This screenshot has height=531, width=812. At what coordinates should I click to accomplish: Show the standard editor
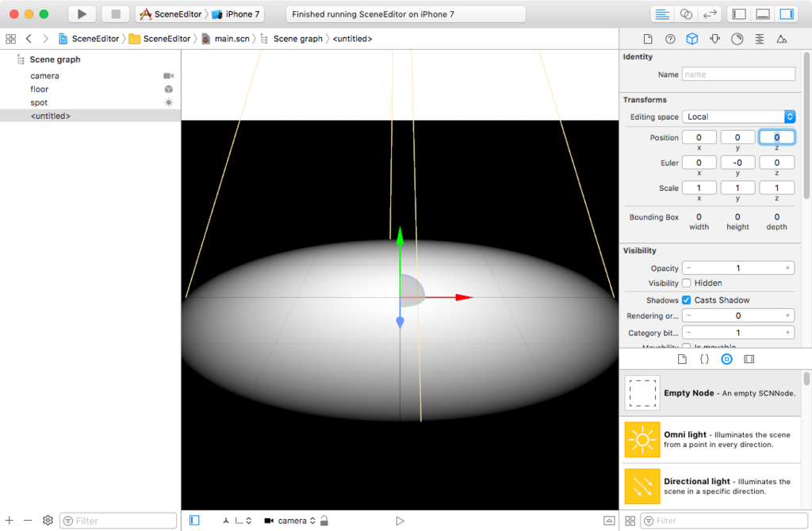tap(662, 14)
